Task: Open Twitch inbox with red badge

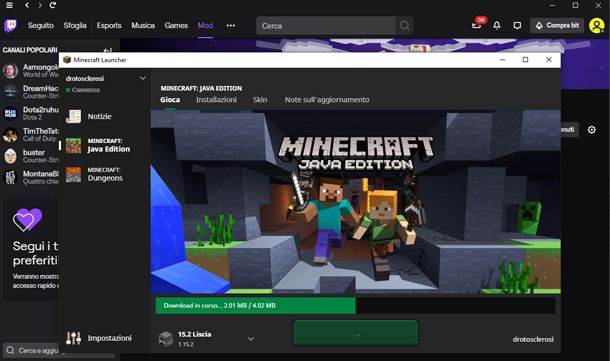Action: click(x=477, y=25)
